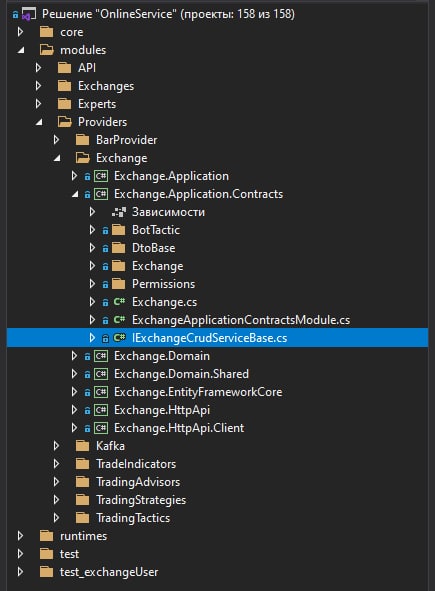Click the C# file icon of IExchangeCrudServiceBase.cs
The height and width of the screenshot is (591, 435).
[119, 338]
